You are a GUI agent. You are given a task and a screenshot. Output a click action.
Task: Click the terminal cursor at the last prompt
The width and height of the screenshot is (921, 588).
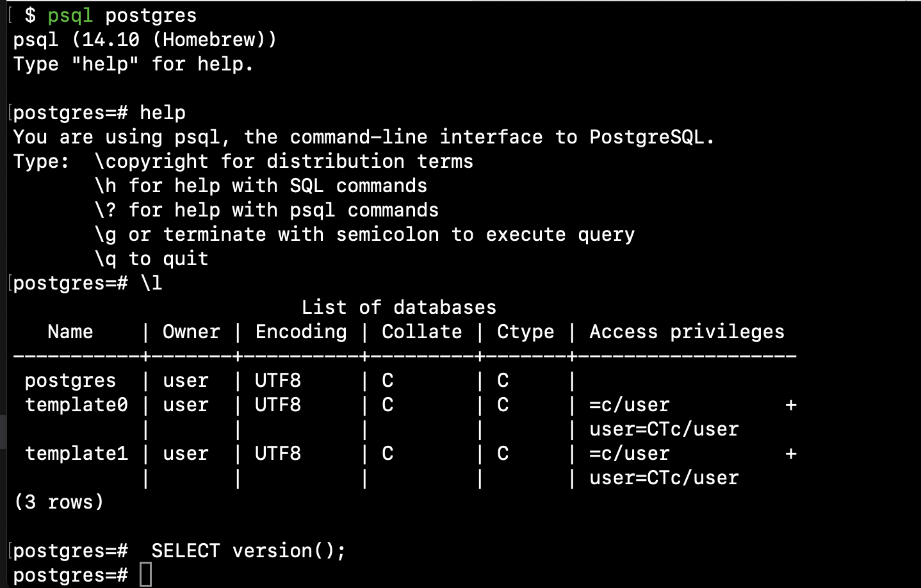point(146,575)
